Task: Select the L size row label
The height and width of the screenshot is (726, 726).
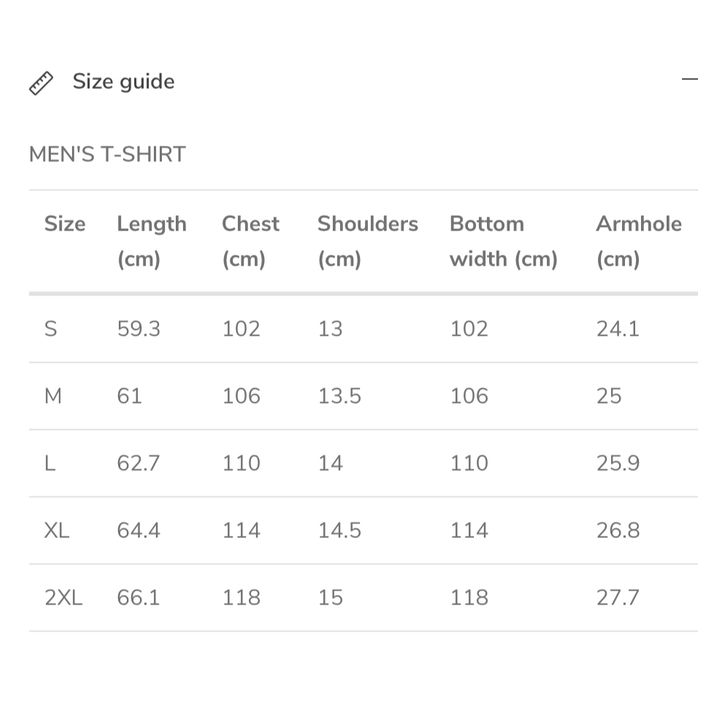Action: (49, 463)
